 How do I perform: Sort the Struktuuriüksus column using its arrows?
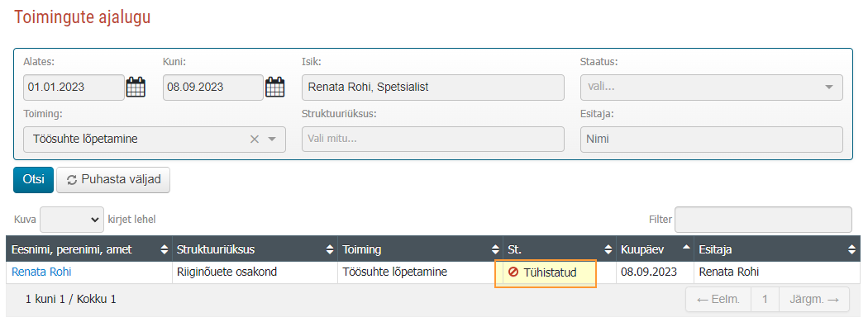coord(330,250)
